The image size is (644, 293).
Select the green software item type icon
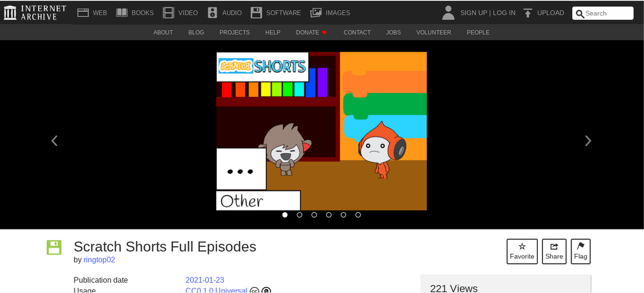click(x=54, y=247)
